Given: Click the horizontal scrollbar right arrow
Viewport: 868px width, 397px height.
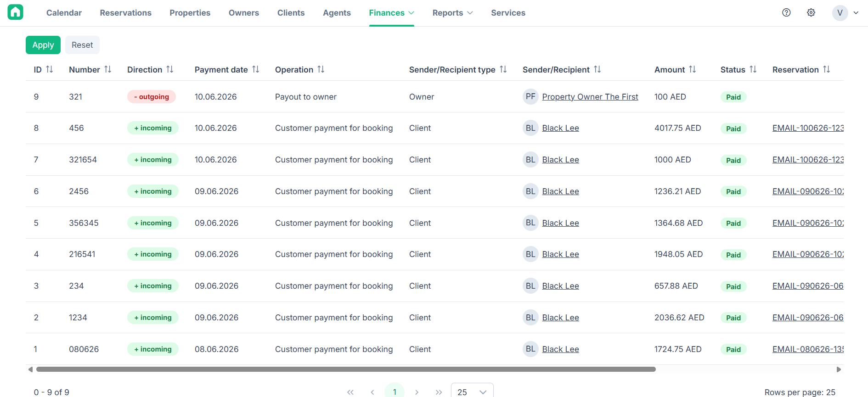Looking at the screenshot, I should pyautogui.click(x=839, y=369).
